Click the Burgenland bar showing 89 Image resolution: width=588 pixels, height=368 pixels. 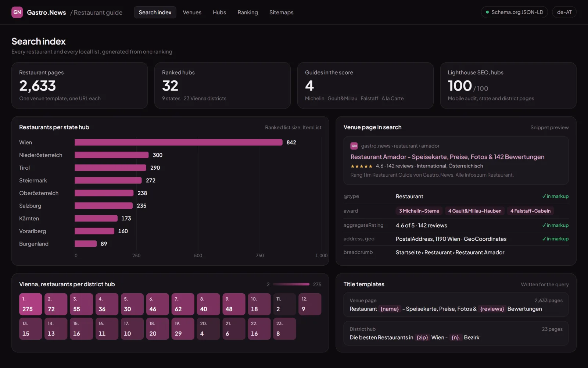tap(86, 244)
